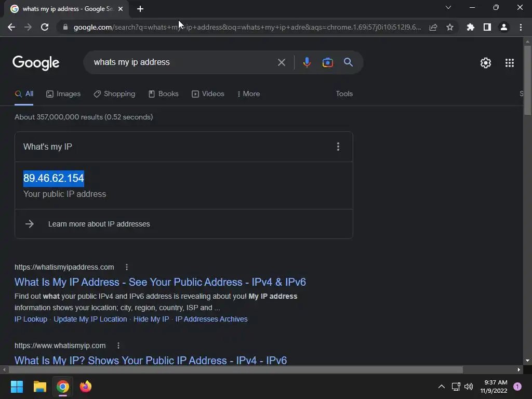This screenshot has width=532, height=399.
Task: Open 'What Is My IP? Shows Your Public' result
Action: [x=151, y=360]
